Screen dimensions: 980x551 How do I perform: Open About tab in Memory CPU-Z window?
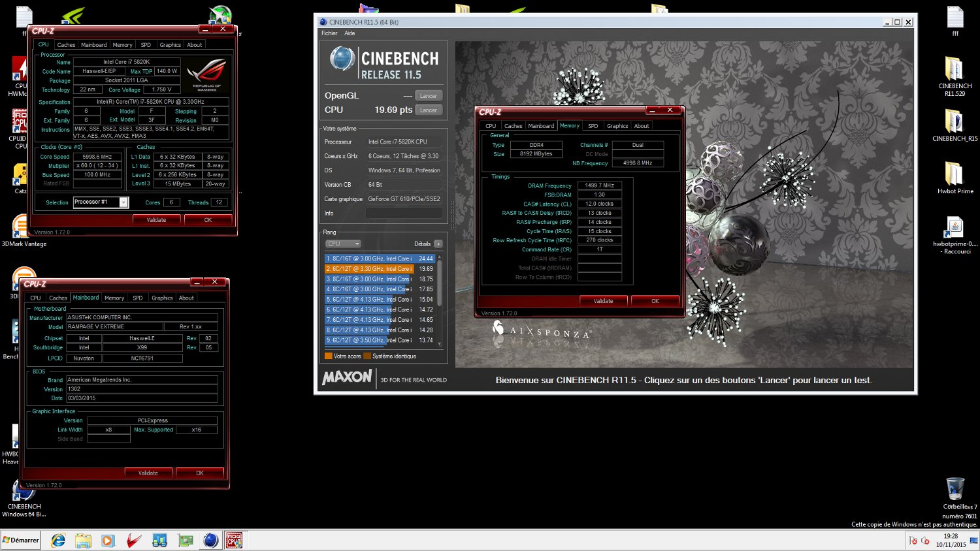pos(642,126)
